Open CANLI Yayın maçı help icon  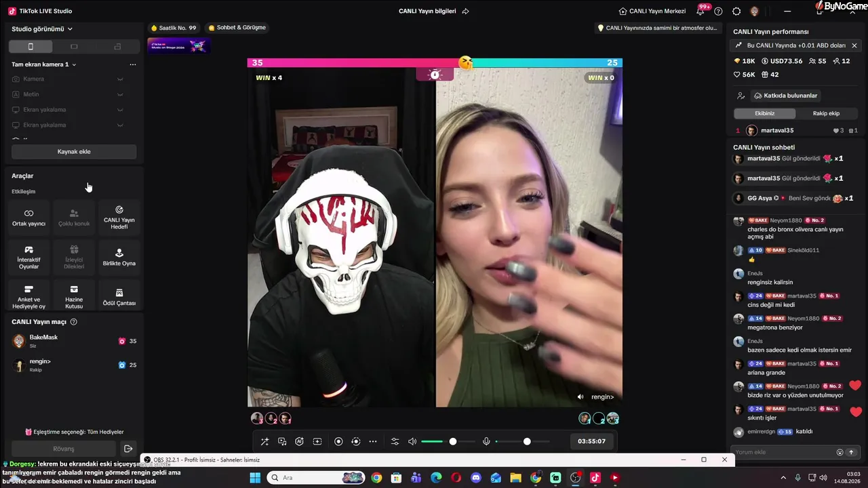tap(74, 322)
